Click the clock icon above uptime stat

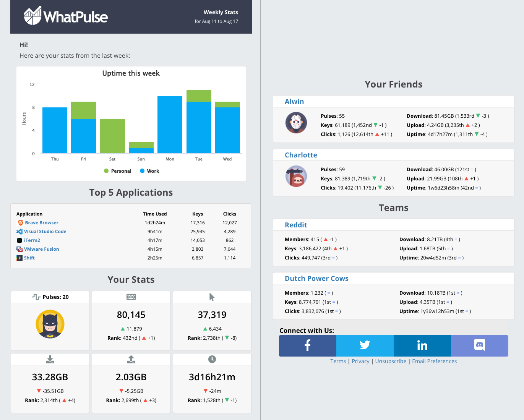click(x=212, y=359)
